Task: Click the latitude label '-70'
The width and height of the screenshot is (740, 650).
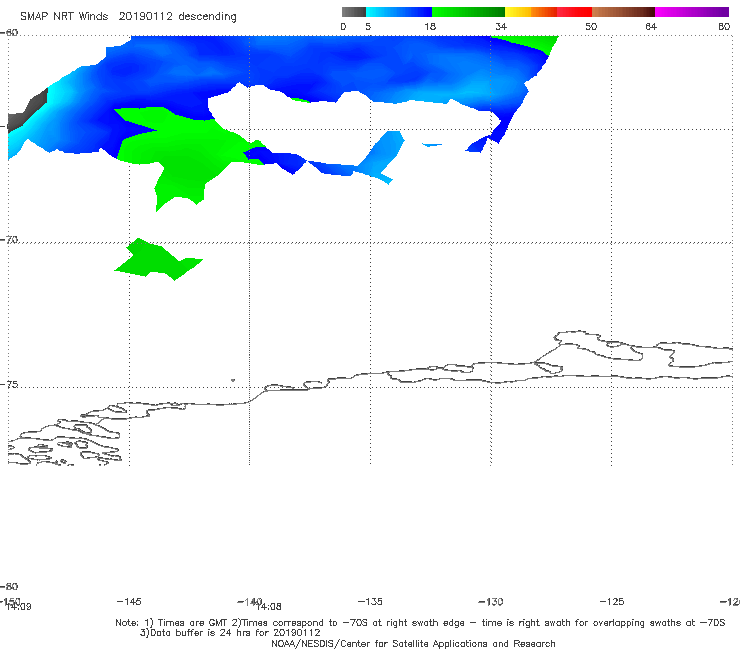Action: coord(9,239)
